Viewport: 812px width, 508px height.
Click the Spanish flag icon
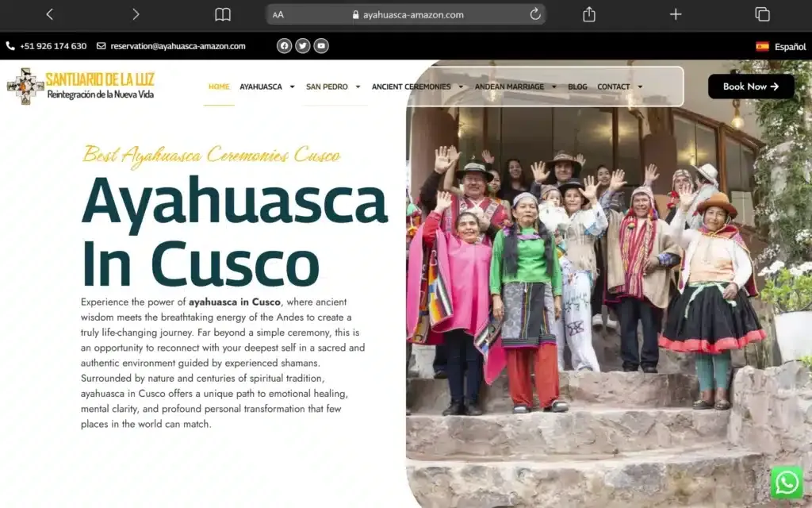[762, 46]
